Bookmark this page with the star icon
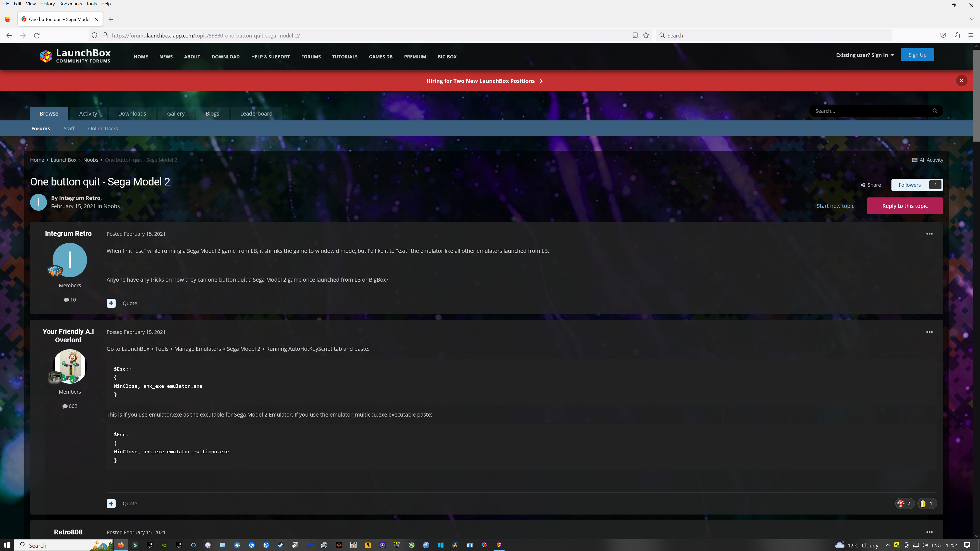 646,35
